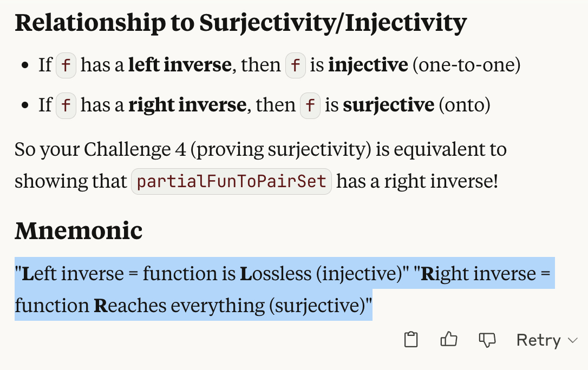Click the word "Reaches" in the mnemonic

click(130, 306)
